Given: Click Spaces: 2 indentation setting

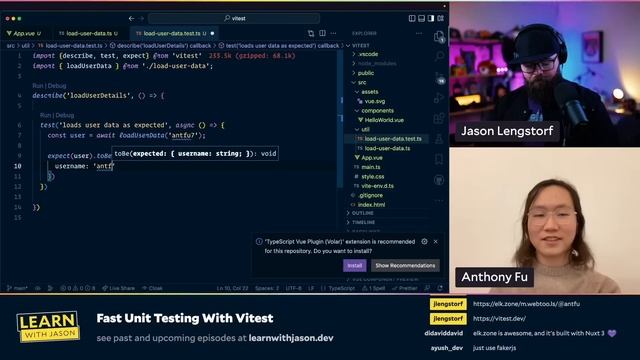Looking at the screenshot, I should point(267,288).
